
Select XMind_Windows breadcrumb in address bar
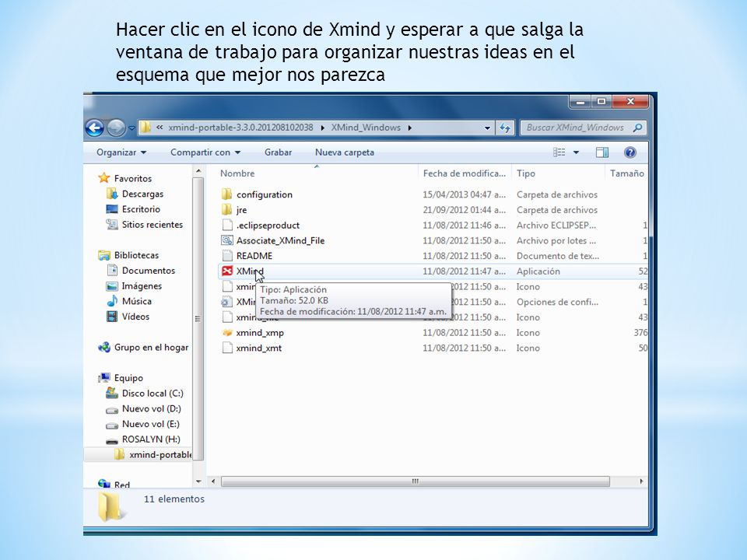(366, 128)
